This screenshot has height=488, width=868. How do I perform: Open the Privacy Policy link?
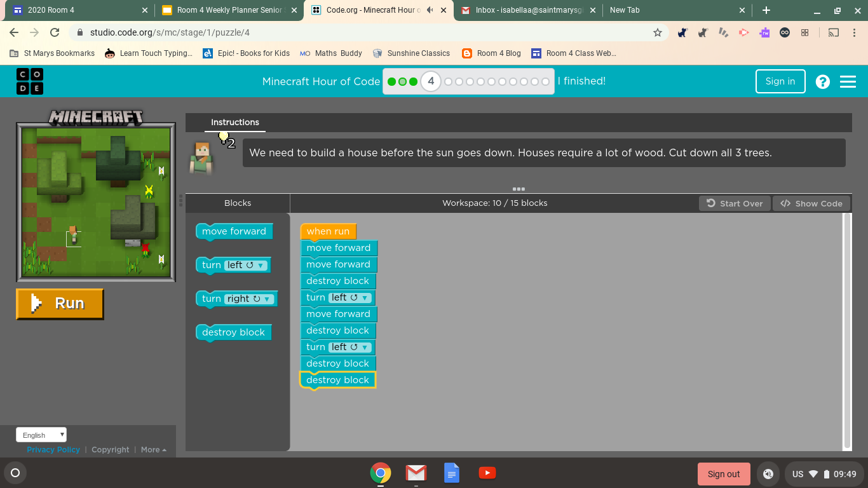click(x=53, y=449)
